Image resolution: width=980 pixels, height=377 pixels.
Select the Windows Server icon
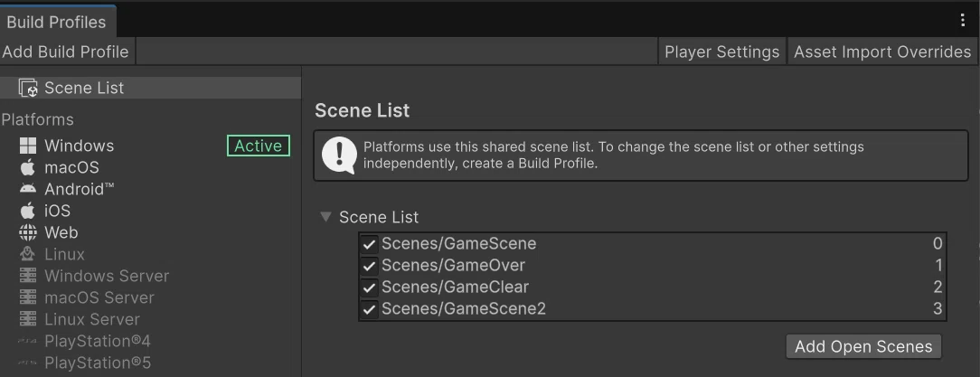(28, 276)
